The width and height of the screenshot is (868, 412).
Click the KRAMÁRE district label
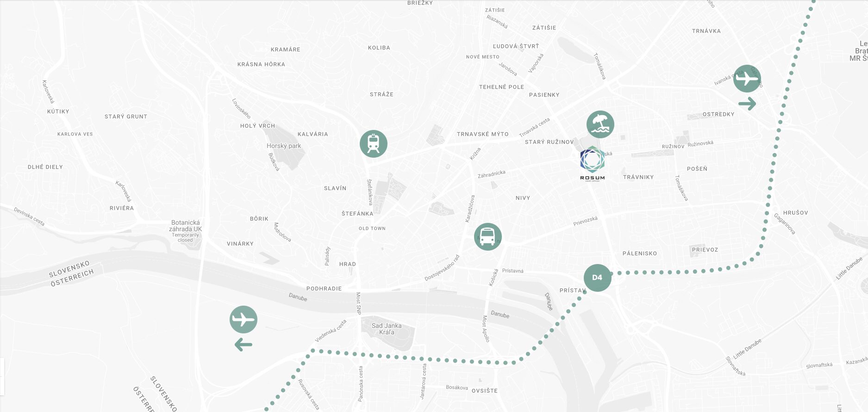coord(286,49)
